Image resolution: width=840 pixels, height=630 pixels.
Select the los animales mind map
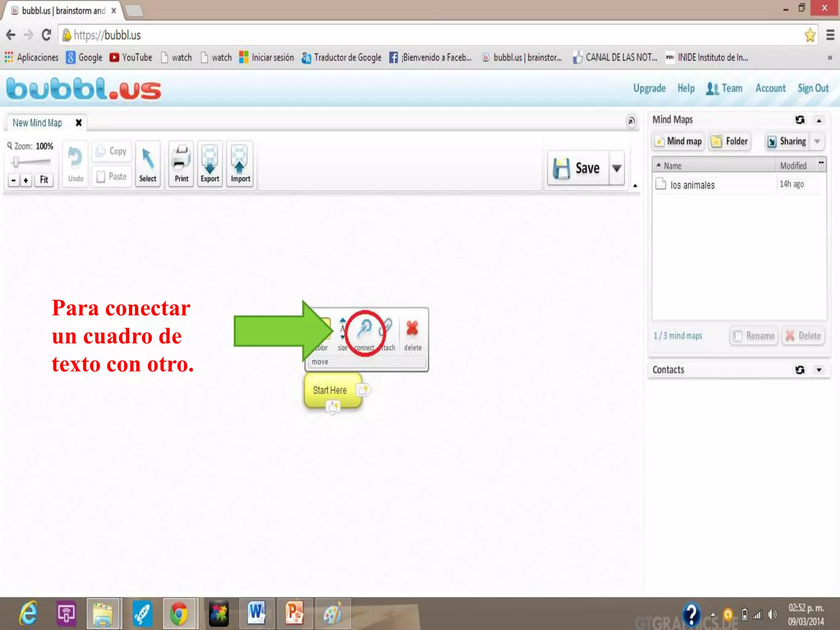[692, 185]
